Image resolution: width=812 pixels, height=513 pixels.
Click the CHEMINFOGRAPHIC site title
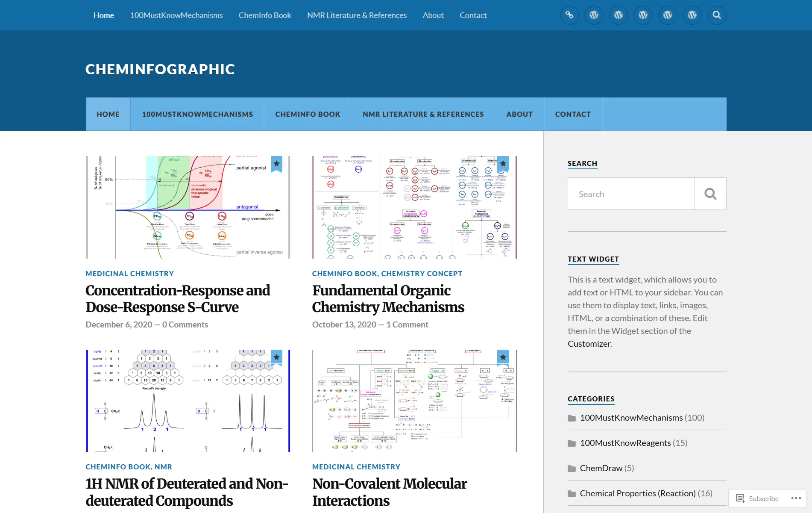pos(160,69)
